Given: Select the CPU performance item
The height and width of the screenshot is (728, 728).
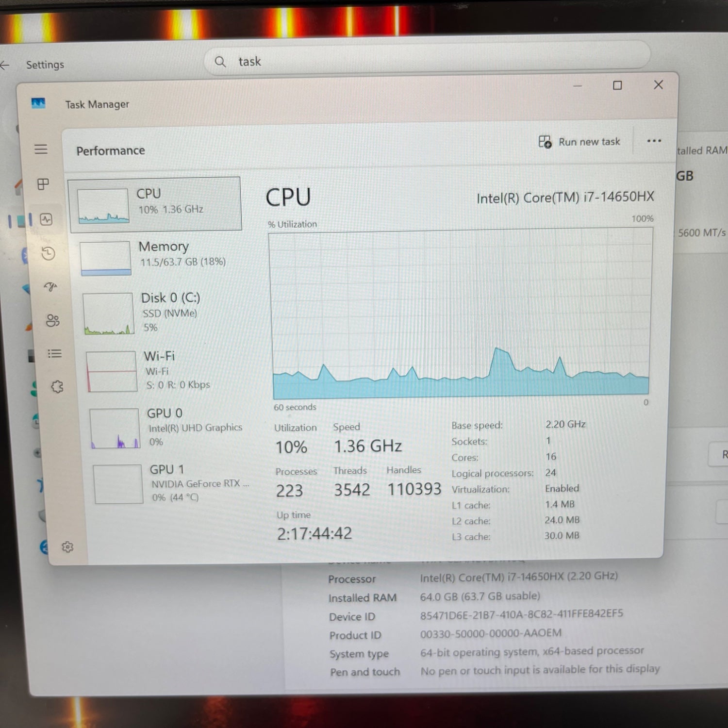Looking at the screenshot, I should click(x=155, y=204).
